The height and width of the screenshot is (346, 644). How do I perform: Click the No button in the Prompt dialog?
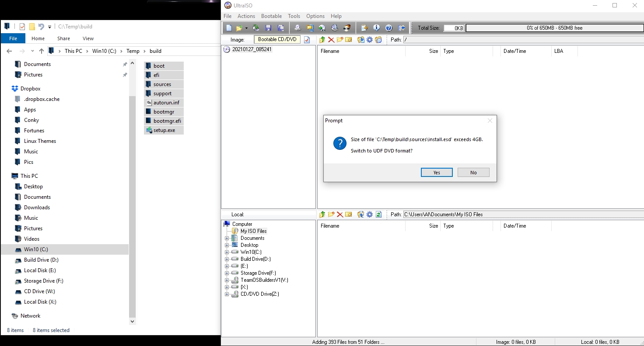(x=473, y=173)
